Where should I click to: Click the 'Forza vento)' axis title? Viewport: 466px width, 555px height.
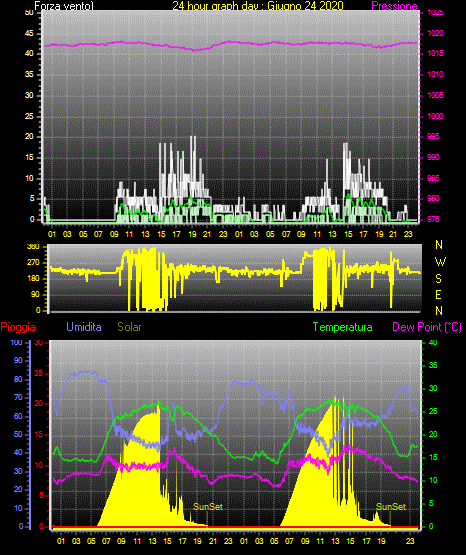coord(64,6)
